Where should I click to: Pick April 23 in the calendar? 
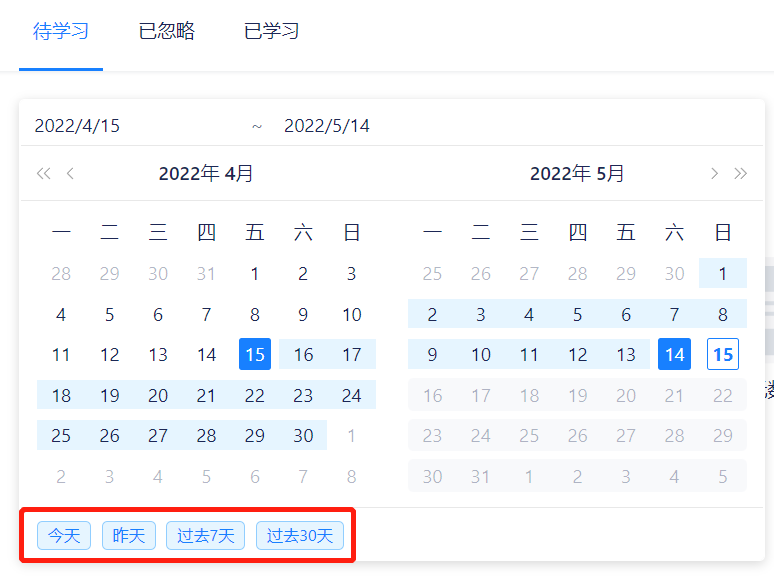[x=303, y=395]
